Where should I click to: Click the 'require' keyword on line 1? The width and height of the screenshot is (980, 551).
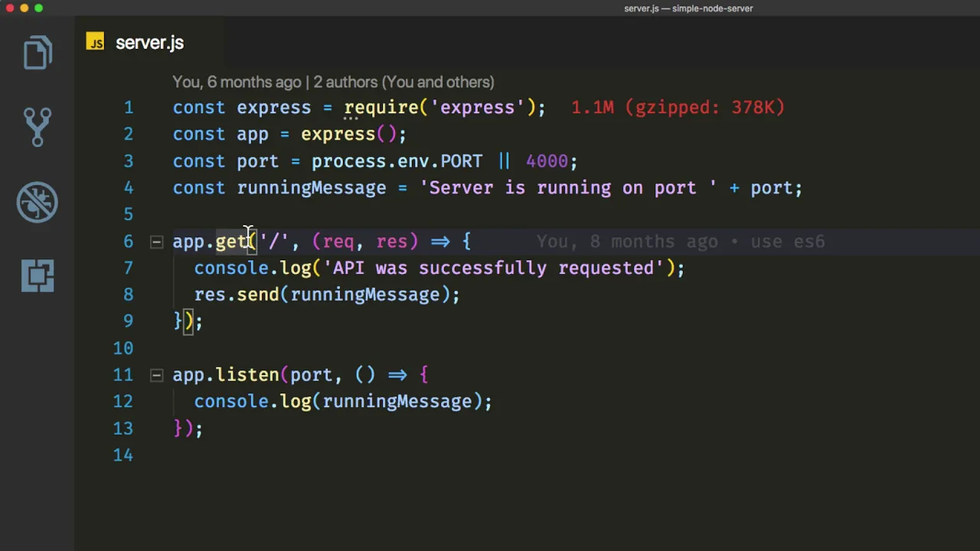tap(381, 108)
